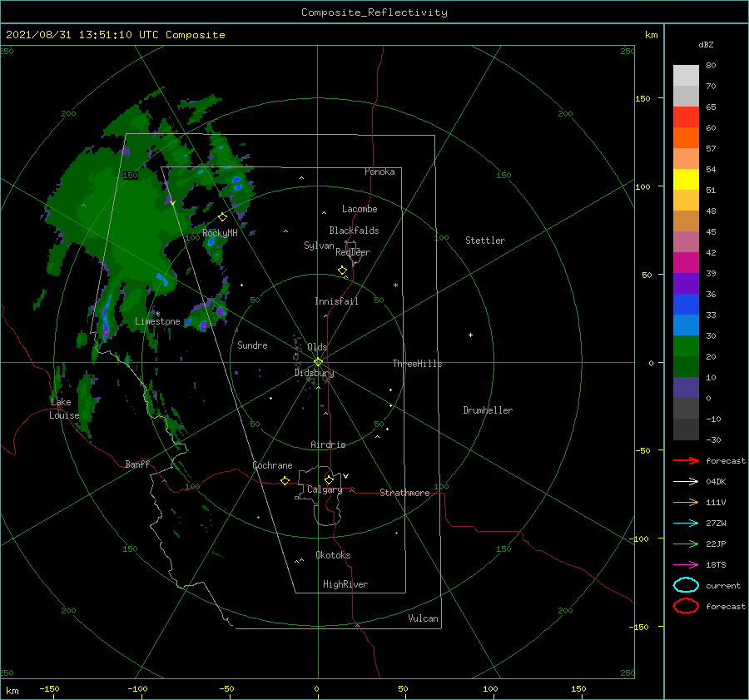Screen dimensions: 749x700
Task: Click the Sylvan label
Action: pos(319,246)
